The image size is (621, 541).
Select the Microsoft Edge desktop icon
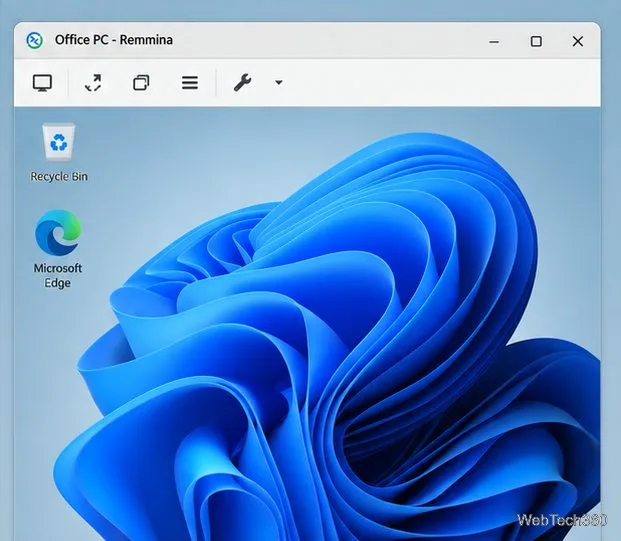click(x=58, y=232)
